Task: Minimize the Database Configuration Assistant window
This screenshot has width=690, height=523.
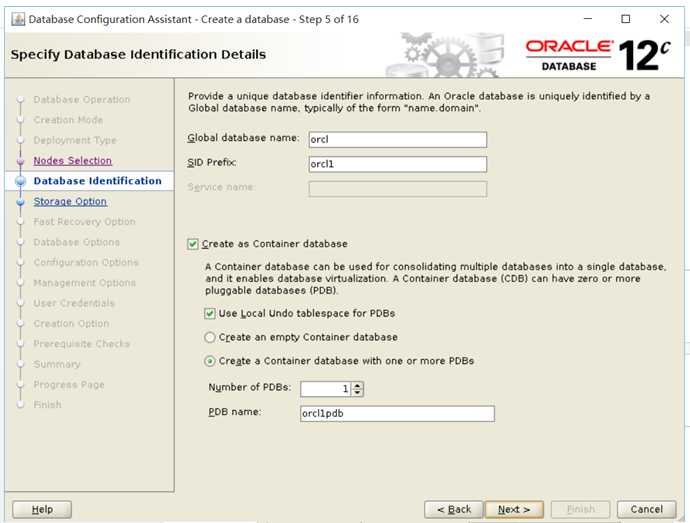Action: coord(588,19)
